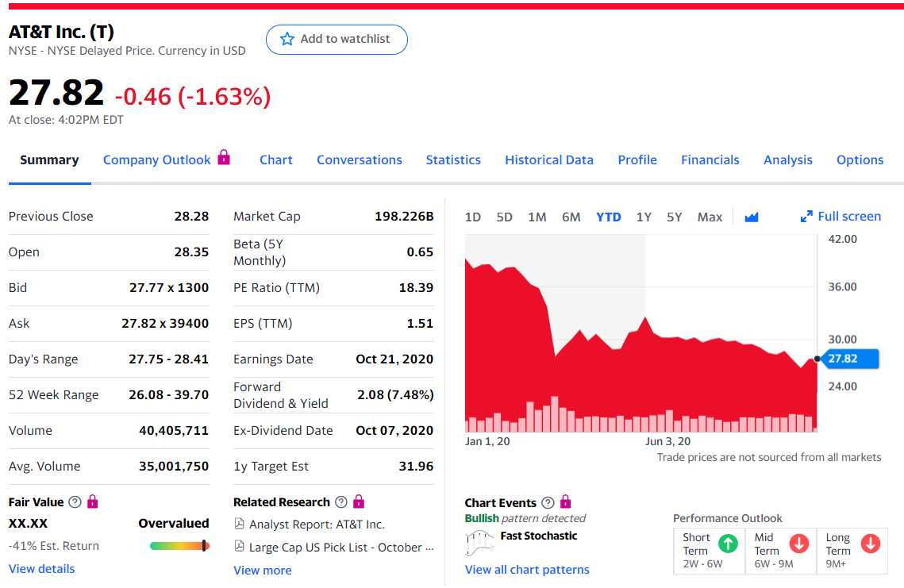
Task: Select the Max chart range
Action: [710, 217]
